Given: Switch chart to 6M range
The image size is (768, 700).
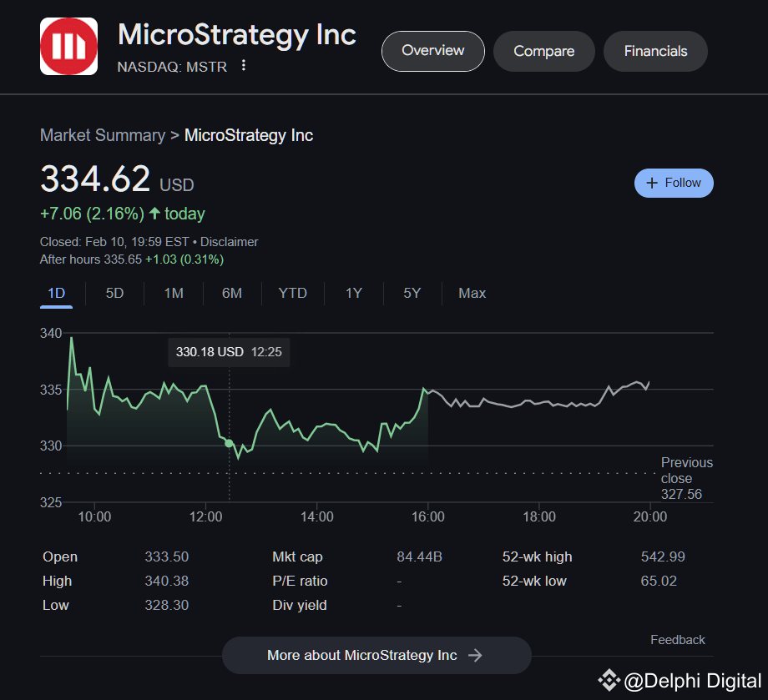Looking at the screenshot, I should 232,293.
